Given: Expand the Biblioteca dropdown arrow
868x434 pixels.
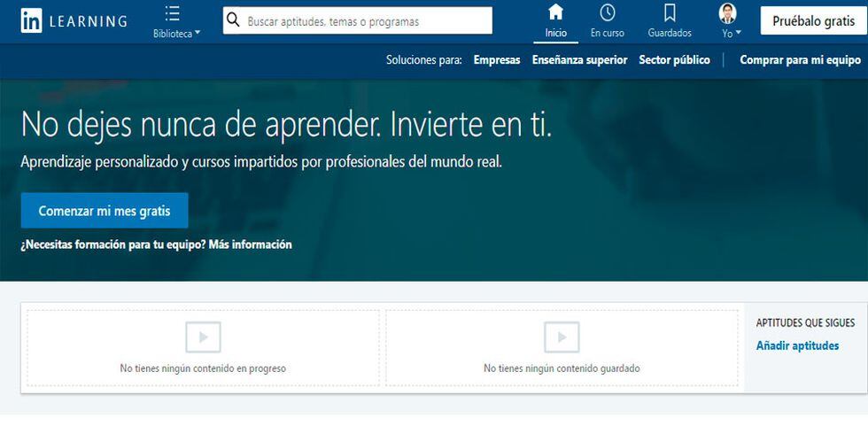Looking at the screenshot, I should (197, 34).
